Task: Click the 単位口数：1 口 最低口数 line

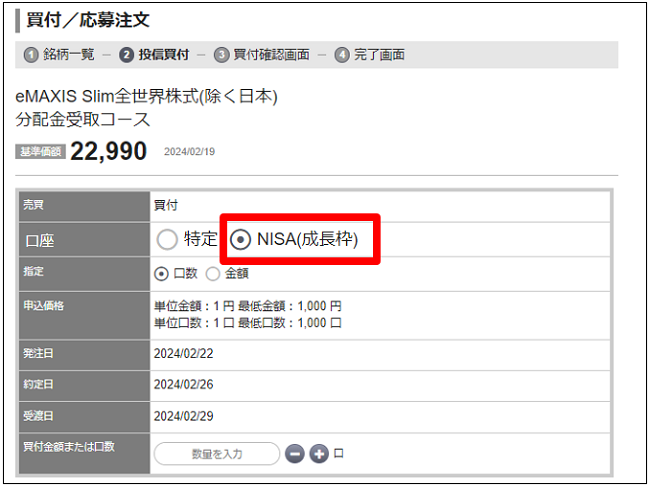Action: coord(248,323)
